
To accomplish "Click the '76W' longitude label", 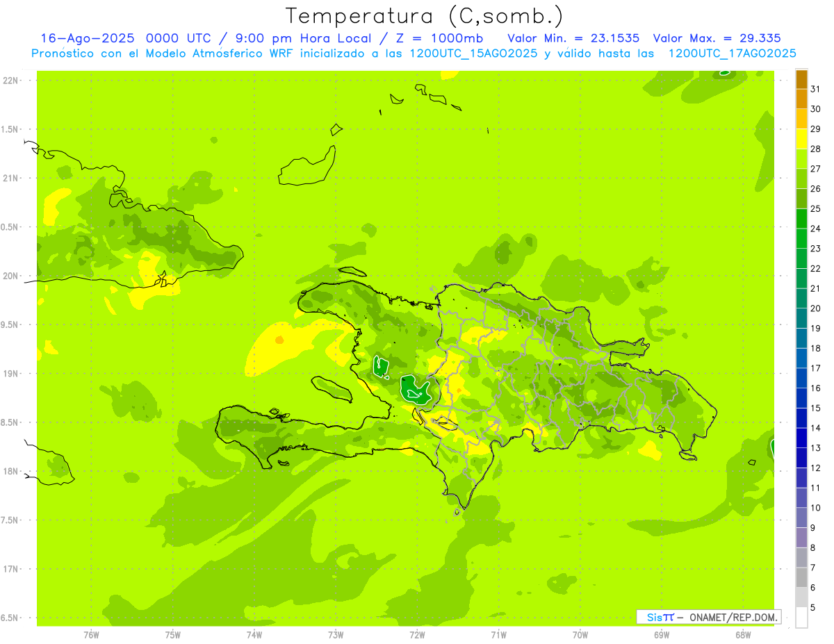I will (x=91, y=635).
